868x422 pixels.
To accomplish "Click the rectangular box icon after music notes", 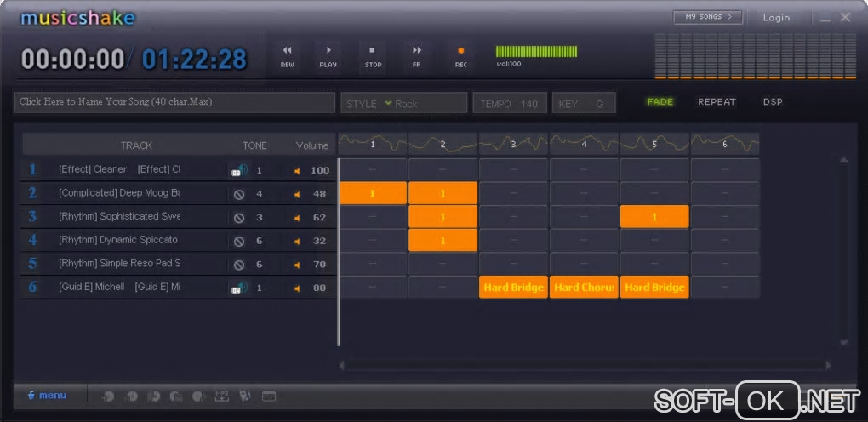I will tap(269, 396).
